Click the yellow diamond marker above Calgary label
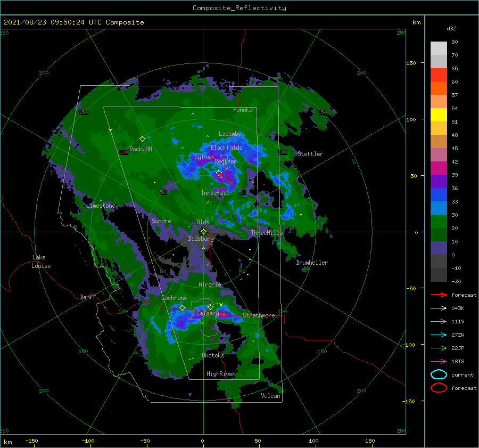This screenshot has width=479, height=448. tap(210, 307)
